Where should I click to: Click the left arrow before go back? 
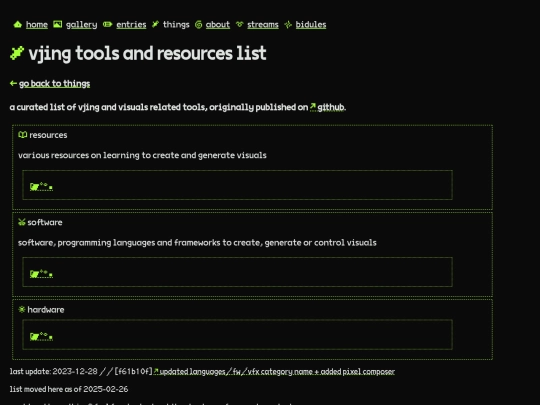(13, 83)
